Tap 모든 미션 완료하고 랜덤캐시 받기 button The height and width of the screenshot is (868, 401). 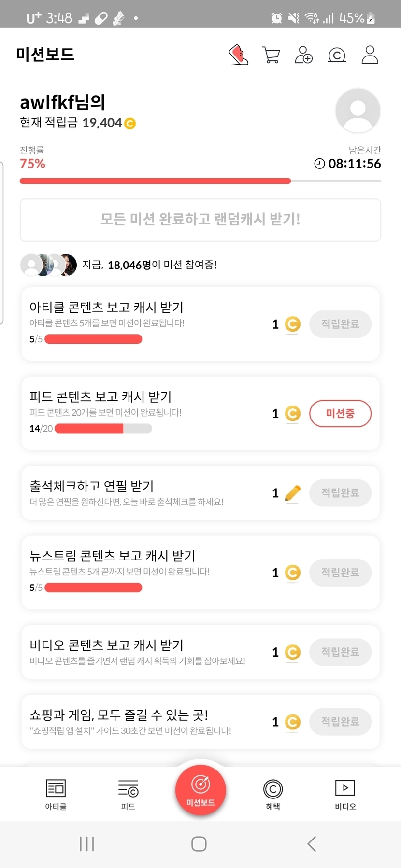click(200, 220)
